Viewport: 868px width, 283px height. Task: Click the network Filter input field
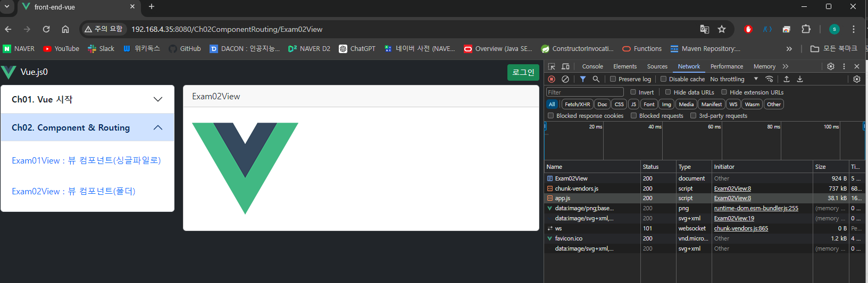(x=585, y=92)
